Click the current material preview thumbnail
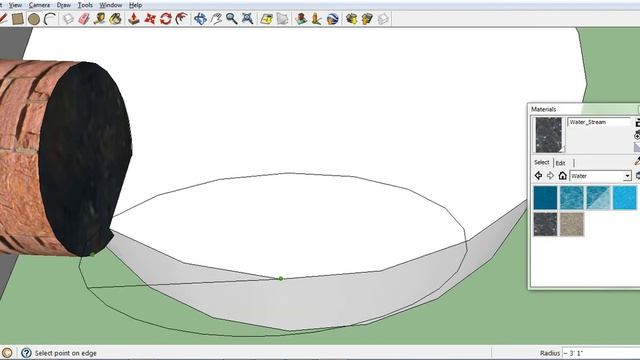This screenshot has height=360, width=640. [x=549, y=135]
